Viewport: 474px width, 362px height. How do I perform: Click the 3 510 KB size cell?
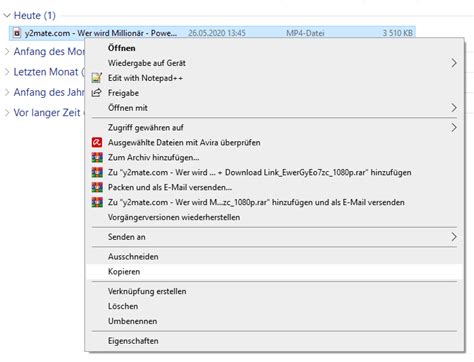pyautogui.click(x=397, y=33)
